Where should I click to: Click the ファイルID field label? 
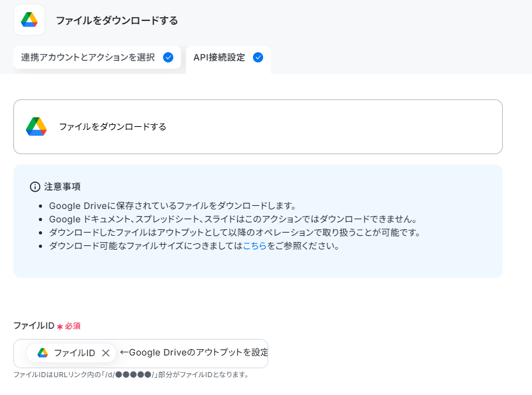tap(34, 326)
